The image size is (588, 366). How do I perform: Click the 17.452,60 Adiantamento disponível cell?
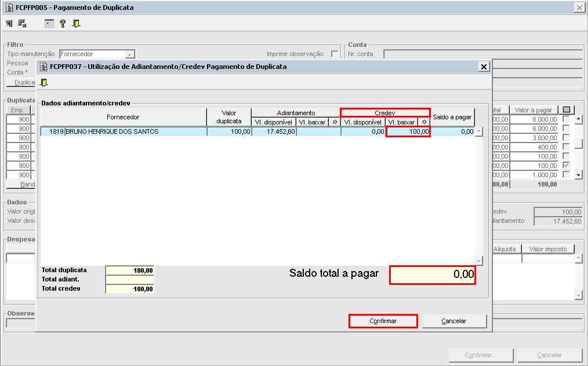[x=274, y=131]
